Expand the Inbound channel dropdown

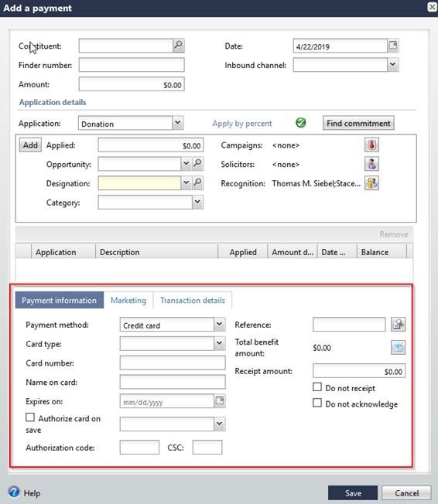[392, 65]
